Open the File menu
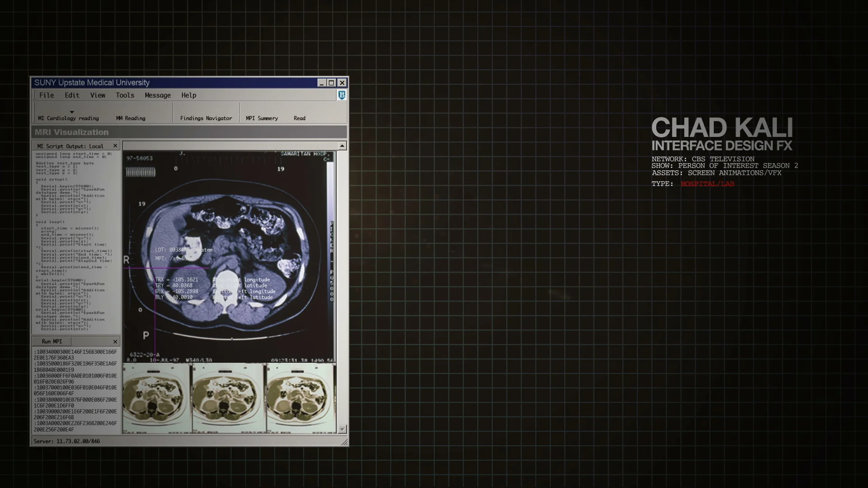 46,95
